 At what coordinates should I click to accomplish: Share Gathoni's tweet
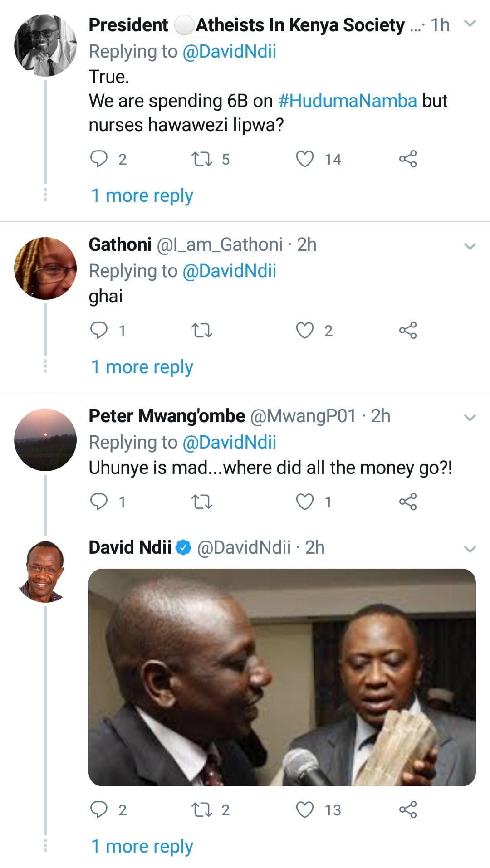pos(408,330)
